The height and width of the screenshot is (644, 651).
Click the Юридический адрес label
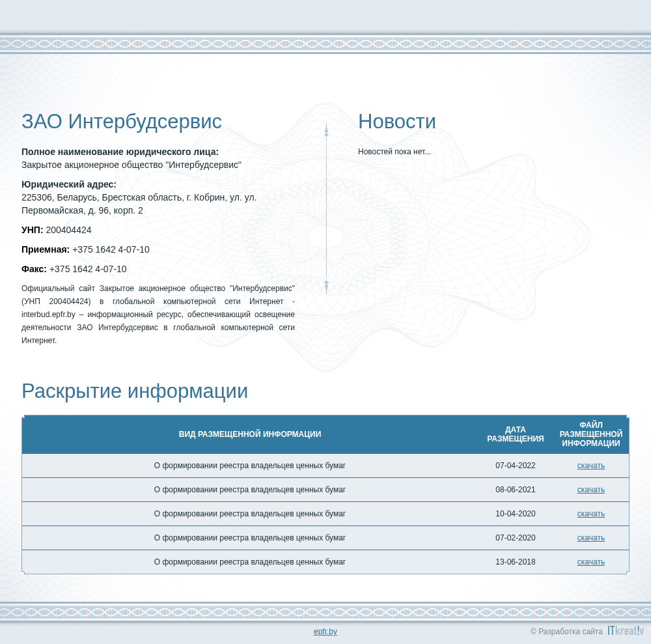[x=69, y=184]
